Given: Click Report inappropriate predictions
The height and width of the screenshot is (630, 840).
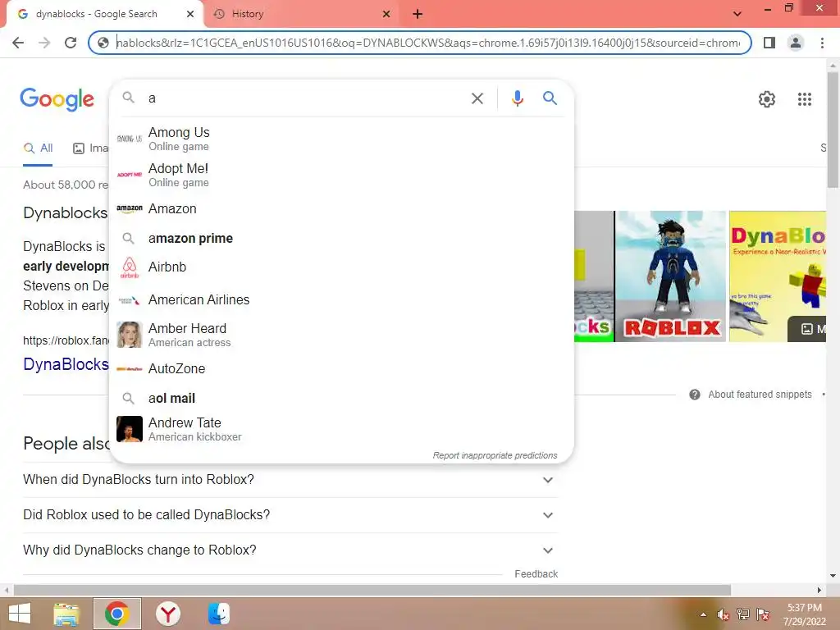Looking at the screenshot, I should pos(495,455).
